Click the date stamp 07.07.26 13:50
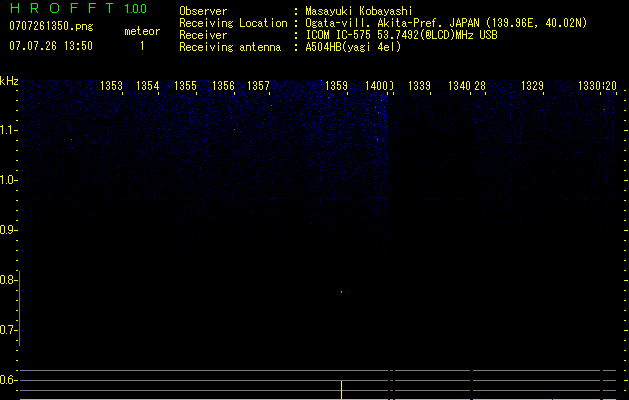This screenshot has height=400, width=629. (51, 46)
